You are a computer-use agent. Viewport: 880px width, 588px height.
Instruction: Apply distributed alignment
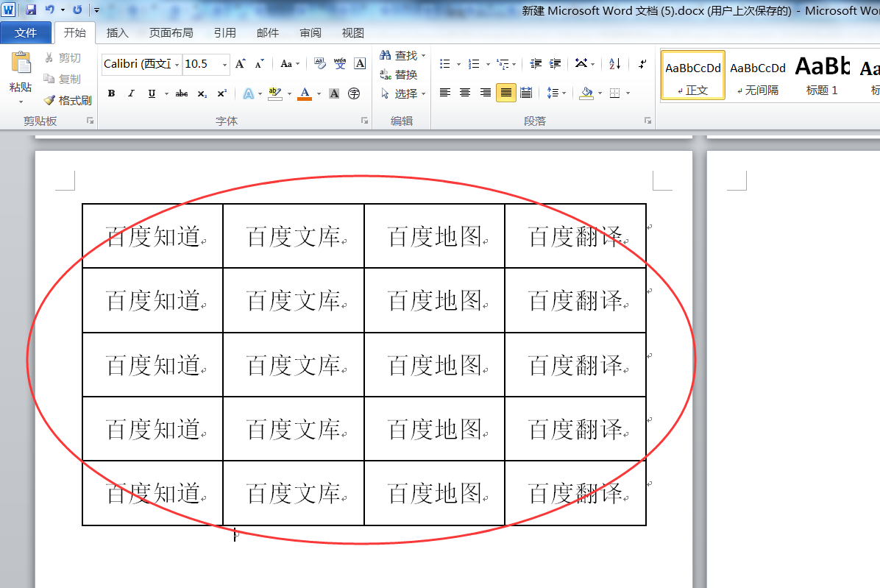[526, 93]
